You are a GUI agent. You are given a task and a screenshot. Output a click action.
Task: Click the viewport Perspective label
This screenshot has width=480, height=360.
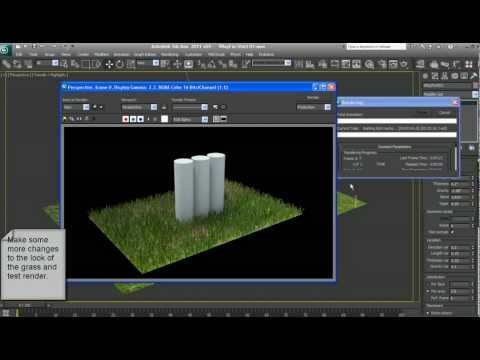[x=19, y=75]
